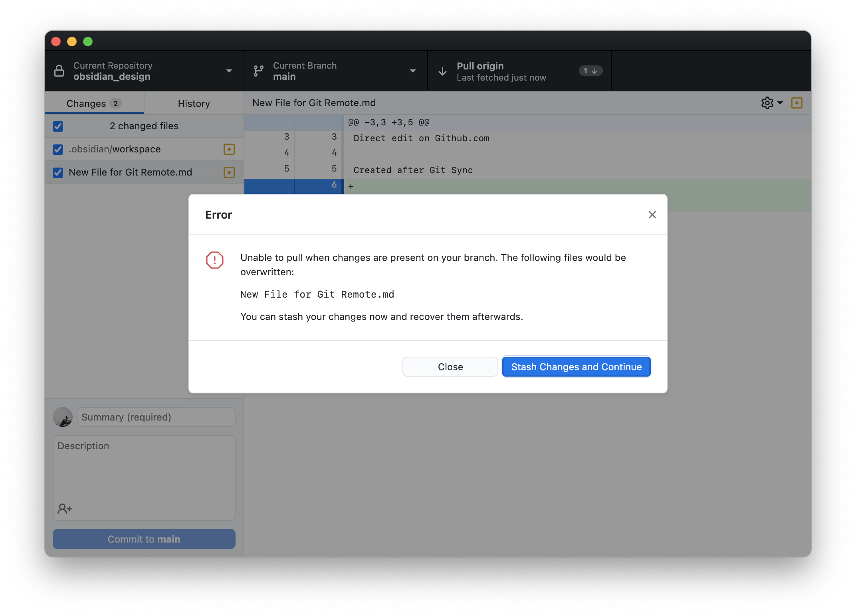Click the lock icon next to Current Repository

pyautogui.click(x=61, y=71)
